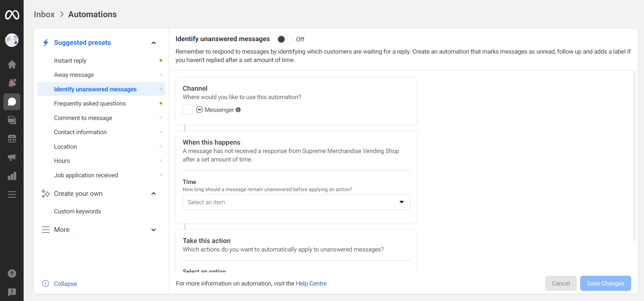Select Instant reply preset

101,60
